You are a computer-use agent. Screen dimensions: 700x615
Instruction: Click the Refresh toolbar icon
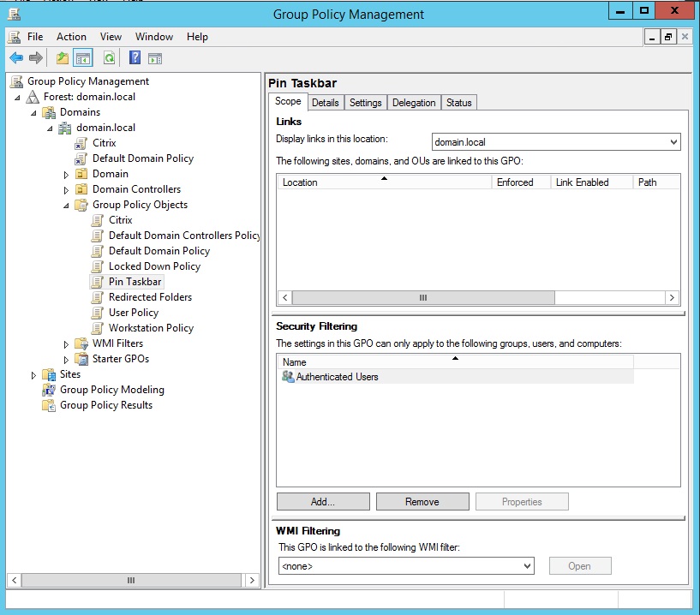point(109,58)
